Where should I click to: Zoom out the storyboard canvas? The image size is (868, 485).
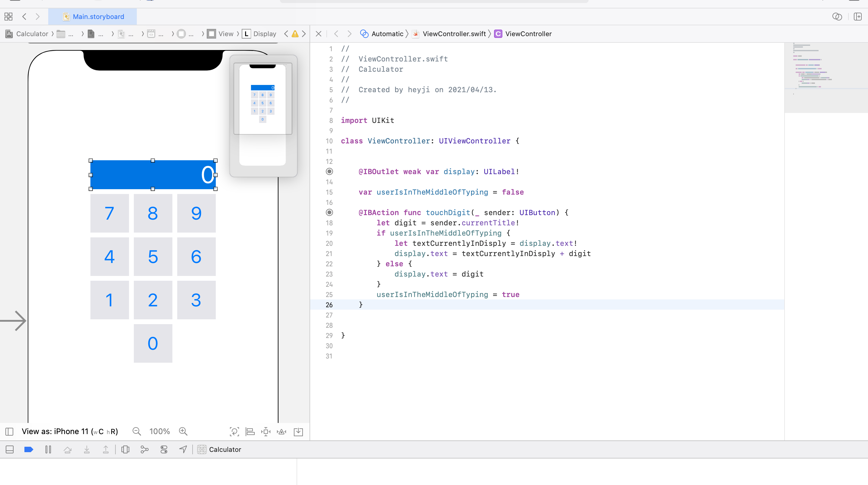[137, 431]
